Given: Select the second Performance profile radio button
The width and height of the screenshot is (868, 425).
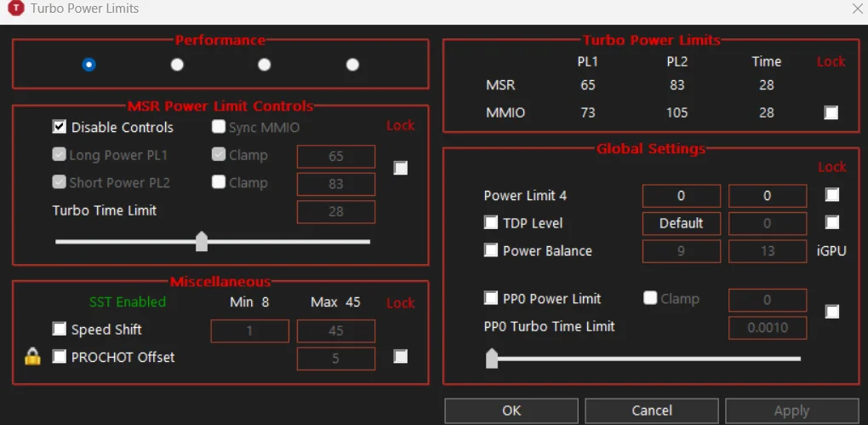Looking at the screenshot, I should 177,65.
